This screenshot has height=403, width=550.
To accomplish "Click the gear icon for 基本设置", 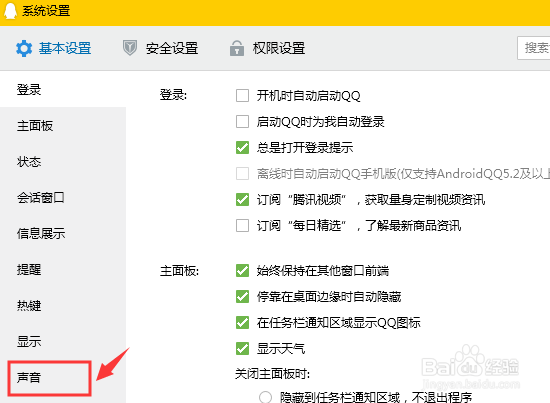I will [24, 48].
